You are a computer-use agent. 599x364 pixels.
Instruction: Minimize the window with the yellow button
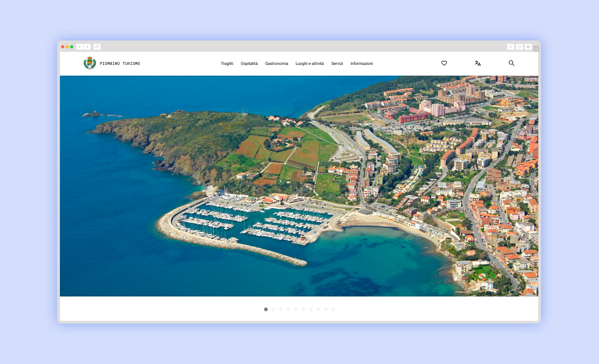tap(67, 46)
